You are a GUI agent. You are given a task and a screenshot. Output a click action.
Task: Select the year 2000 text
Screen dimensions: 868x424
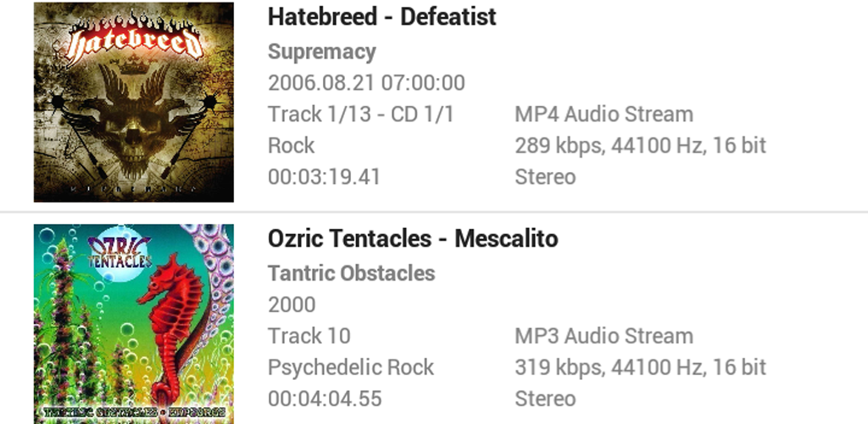tap(292, 304)
